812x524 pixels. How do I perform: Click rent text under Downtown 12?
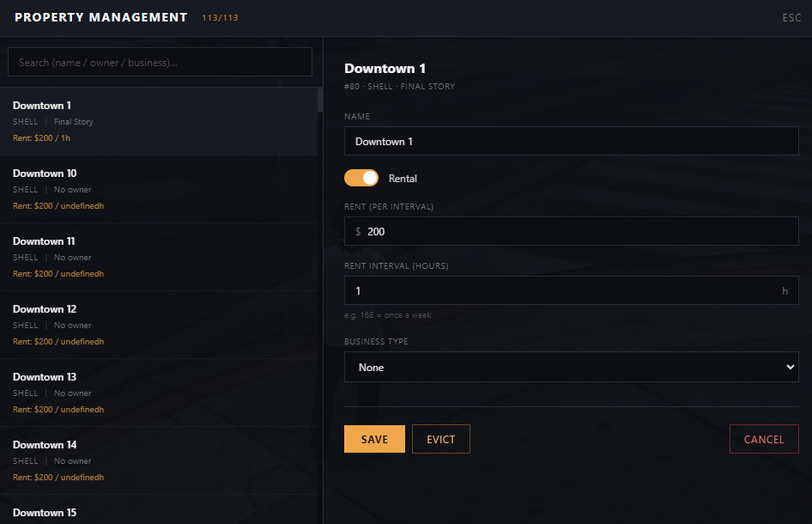pyautogui.click(x=58, y=342)
